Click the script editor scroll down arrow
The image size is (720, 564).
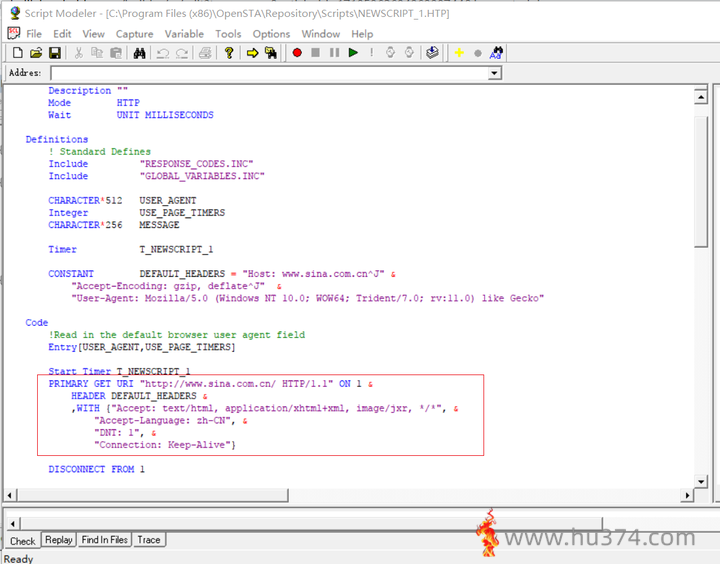(x=701, y=482)
